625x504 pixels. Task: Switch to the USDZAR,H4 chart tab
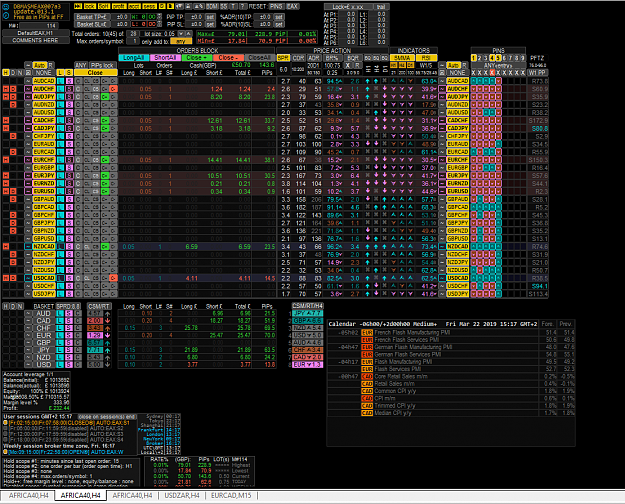[182, 496]
